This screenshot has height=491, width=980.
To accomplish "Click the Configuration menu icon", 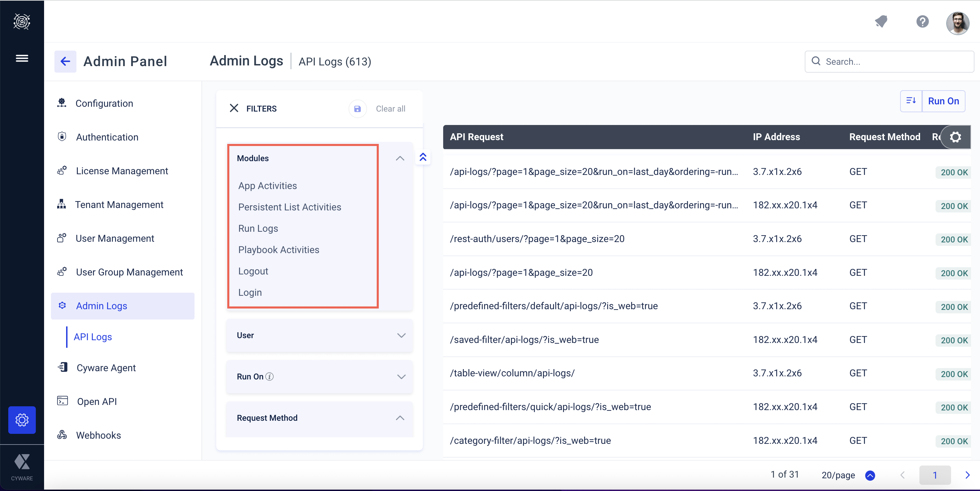I will (61, 103).
